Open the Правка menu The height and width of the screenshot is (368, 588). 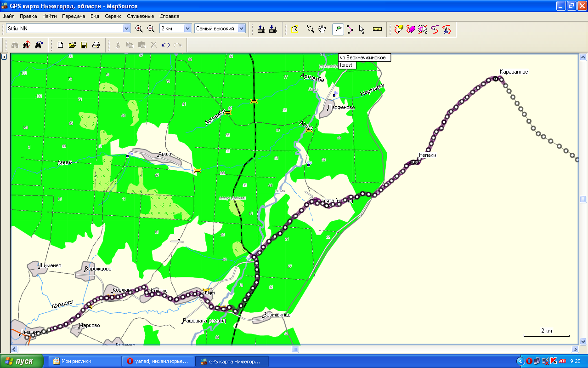[x=28, y=16]
